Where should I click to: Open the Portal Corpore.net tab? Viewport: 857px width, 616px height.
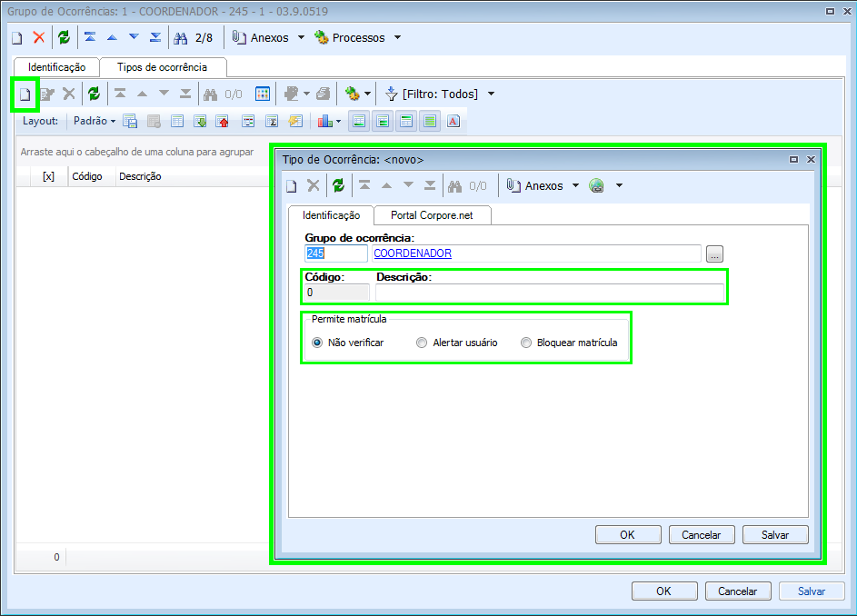(x=432, y=215)
